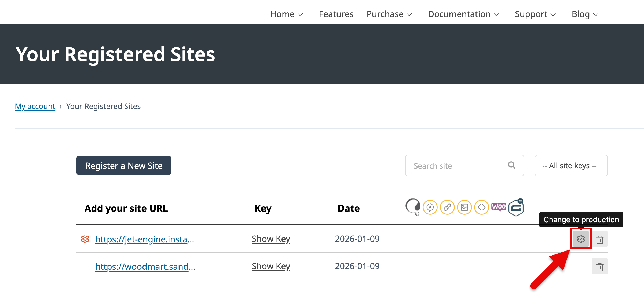Expand the Documentation menu
644x306 pixels.
pyautogui.click(x=463, y=14)
